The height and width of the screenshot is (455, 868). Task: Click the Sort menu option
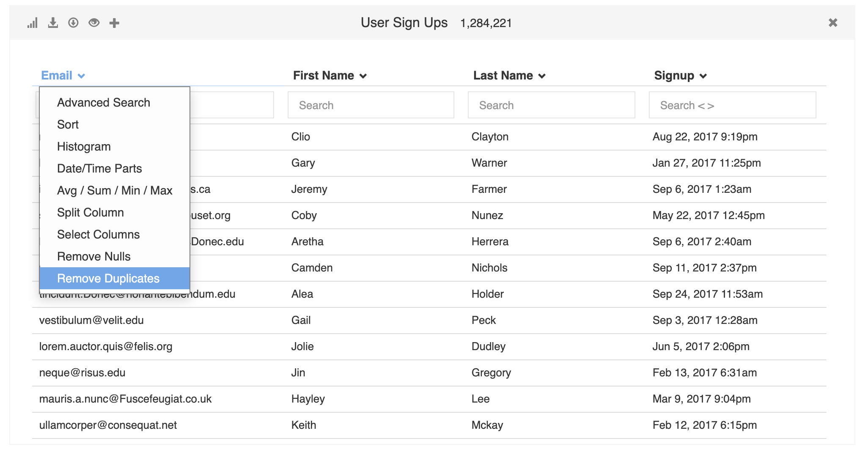(68, 124)
